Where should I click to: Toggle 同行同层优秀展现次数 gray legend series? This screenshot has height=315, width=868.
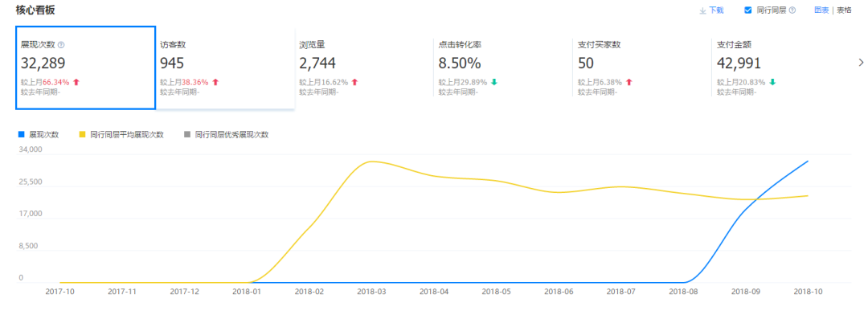[x=227, y=134]
